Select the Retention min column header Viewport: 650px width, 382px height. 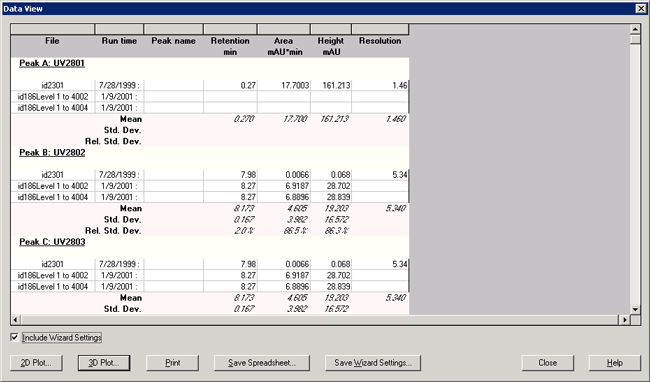tap(230, 46)
